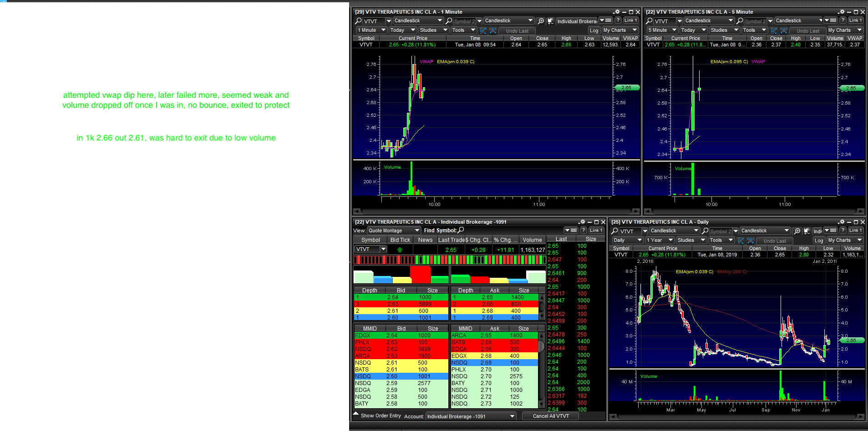
Task: Click the vertical scale adjust icon in 1 Minute chart
Action: tap(483, 30)
